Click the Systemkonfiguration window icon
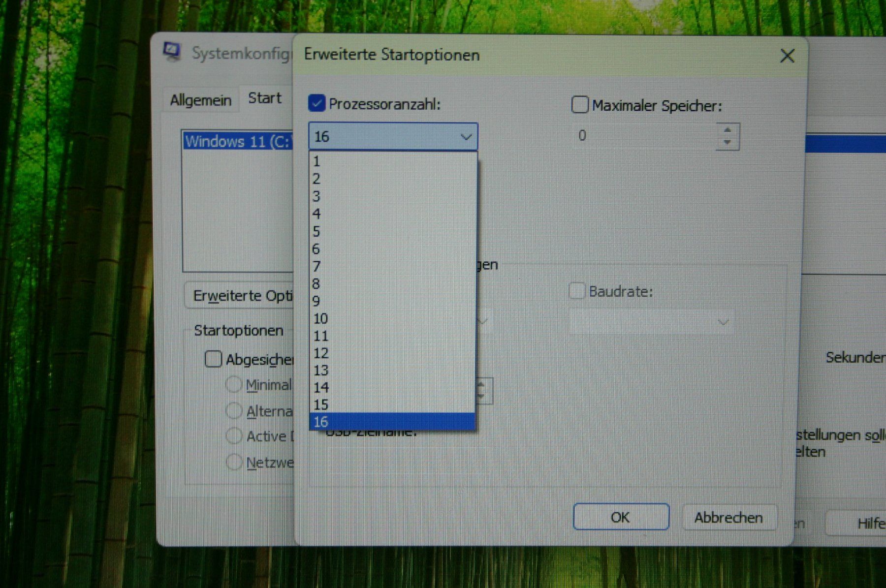The width and height of the screenshot is (886, 588). click(172, 52)
